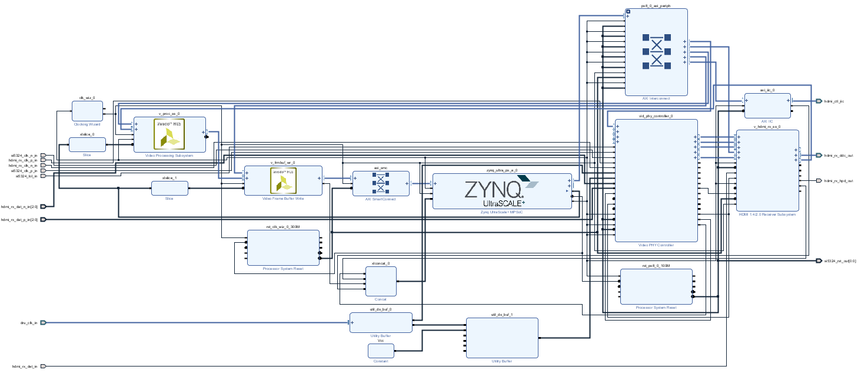868x373 pixels.
Task: Select the hdmi_rx_clk_n_in input port symbol
Action: 43,166
